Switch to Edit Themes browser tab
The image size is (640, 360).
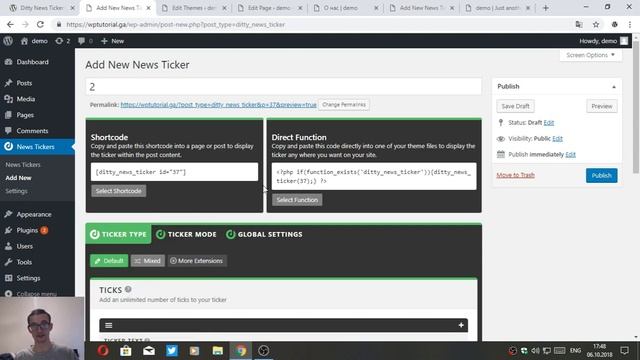point(193,8)
